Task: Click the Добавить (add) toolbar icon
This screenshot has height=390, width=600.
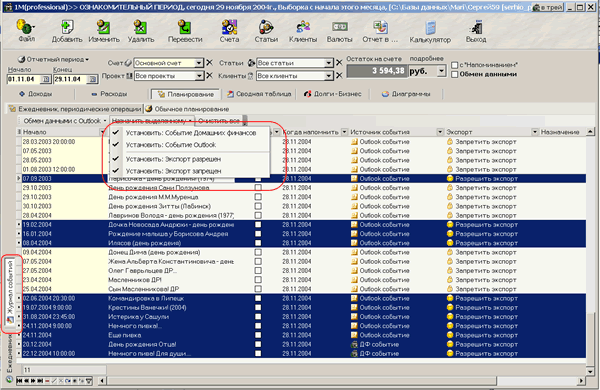Action: 67,31
